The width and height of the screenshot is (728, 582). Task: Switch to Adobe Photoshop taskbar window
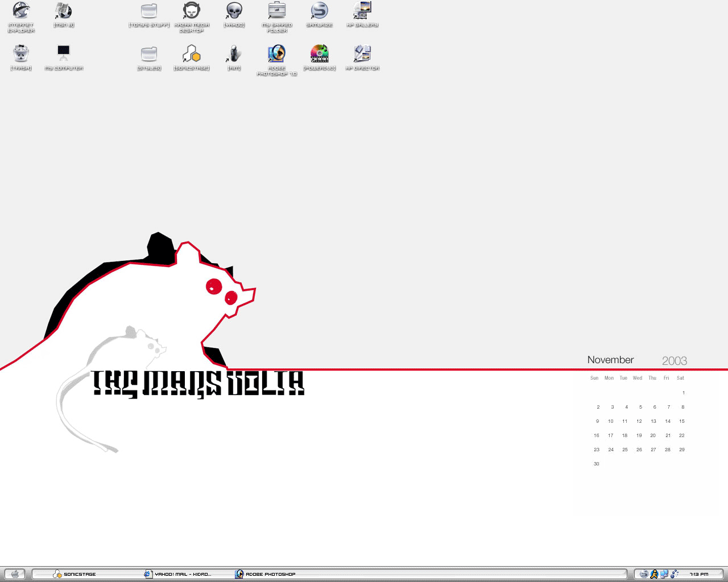pyautogui.click(x=266, y=574)
